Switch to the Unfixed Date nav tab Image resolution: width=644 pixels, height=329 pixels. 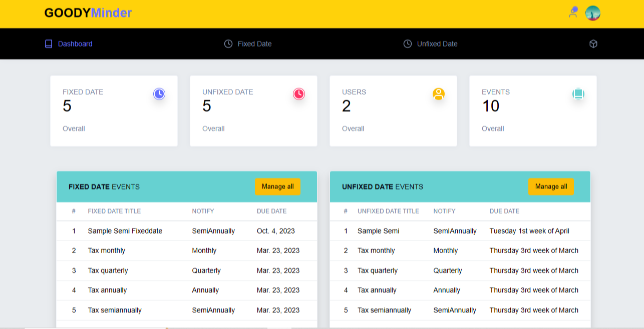(x=437, y=44)
